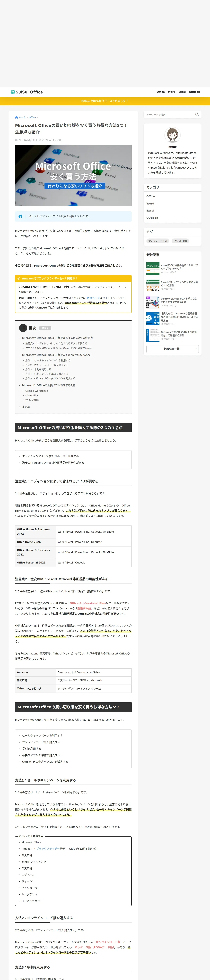Jump to 方法3：学割を利用する contents link
The image size is (210, 980).
click(x=38, y=369)
